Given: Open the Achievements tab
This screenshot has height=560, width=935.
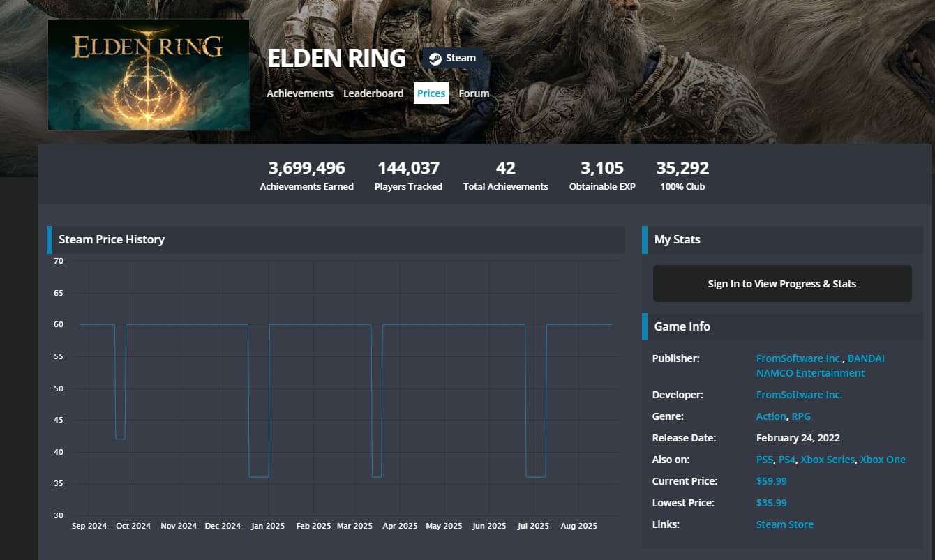Looking at the screenshot, I should point(300,93).
